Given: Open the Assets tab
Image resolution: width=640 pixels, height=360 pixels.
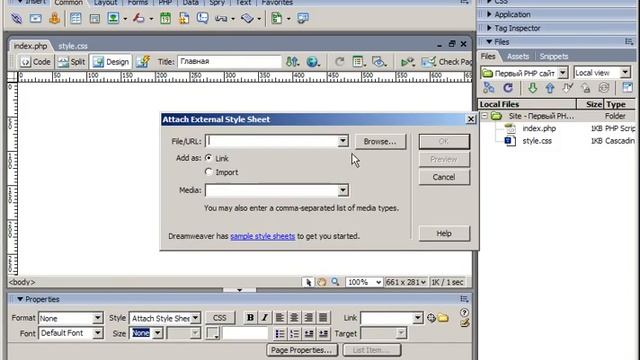Looking at the screenshot, I should click(x=518, y=57).
